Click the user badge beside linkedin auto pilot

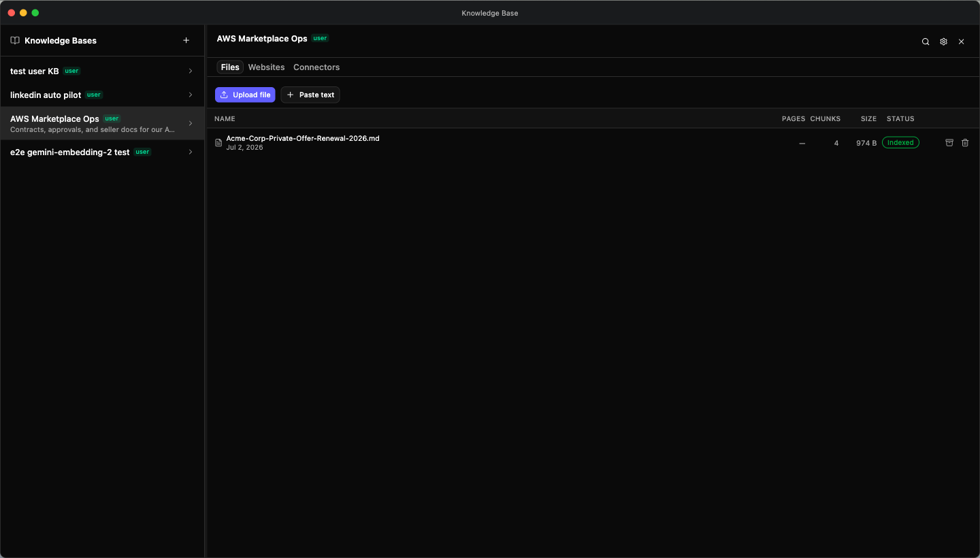[94, 95]
